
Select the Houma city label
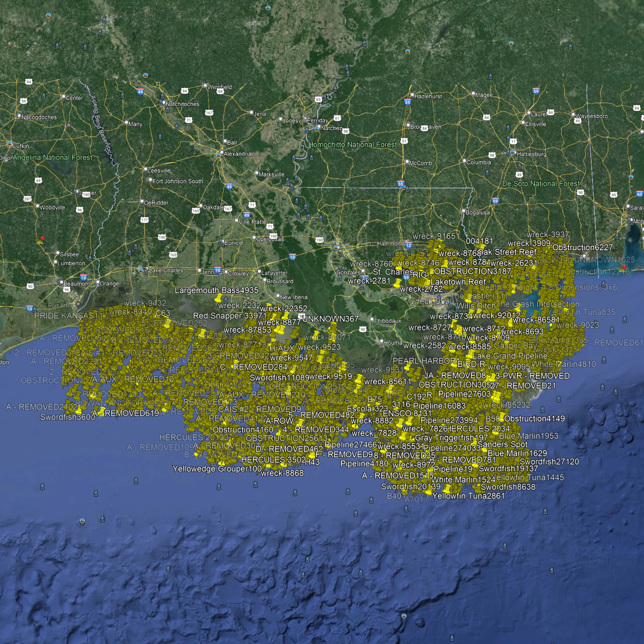pyautogui.click(x=393, y=343)
